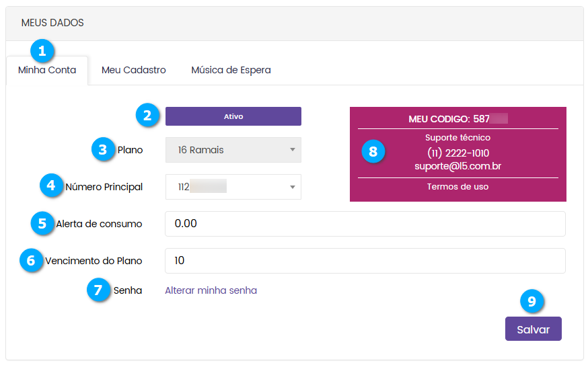Screen dimensions: 588x365
Task: Switch to the Meu Cadastro tab
Action: pyautogui.click(x=133, y=70)
